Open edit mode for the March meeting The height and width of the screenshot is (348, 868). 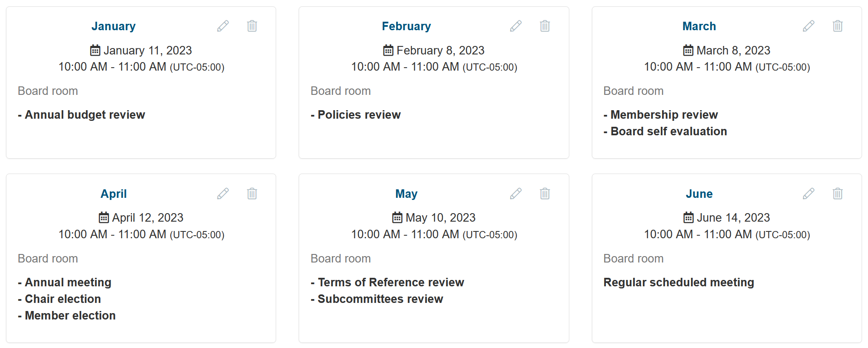click(x=808, y=26)
